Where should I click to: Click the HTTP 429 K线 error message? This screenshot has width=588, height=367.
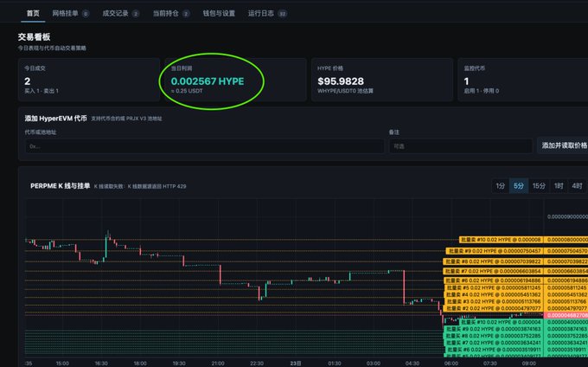pyautogui.click(x=140, y=186)
